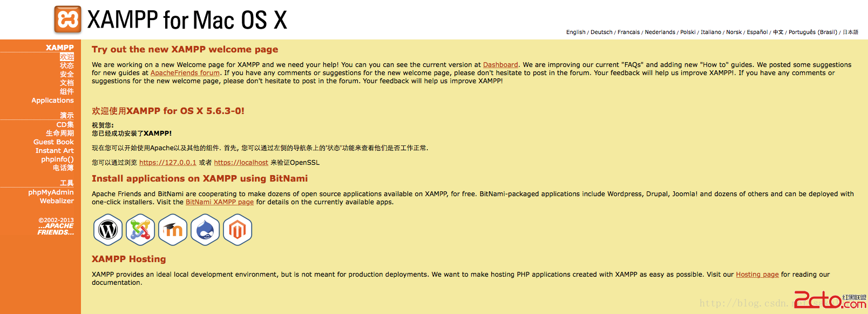Click the XAMPP logo icon in header
The image size is (868, 314).
(x=67, y=19)
